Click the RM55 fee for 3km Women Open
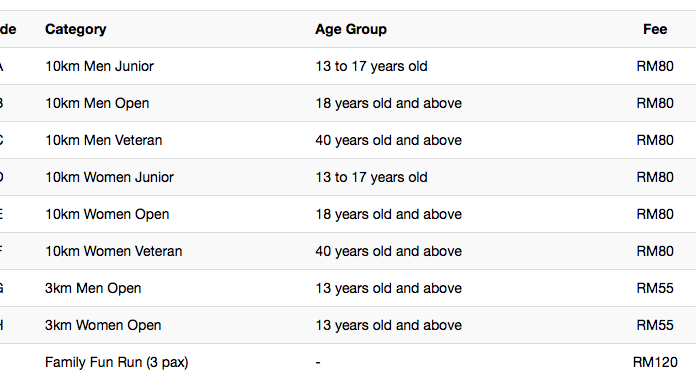696x384 pixels. click(655, 325)
